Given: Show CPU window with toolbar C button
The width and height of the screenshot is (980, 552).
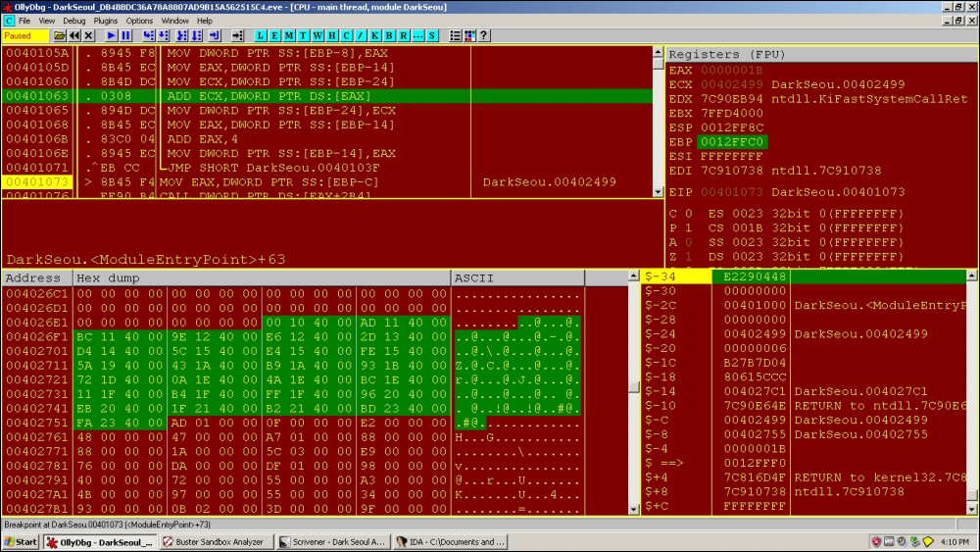Looking at the screenshot, I should point(346,35).
